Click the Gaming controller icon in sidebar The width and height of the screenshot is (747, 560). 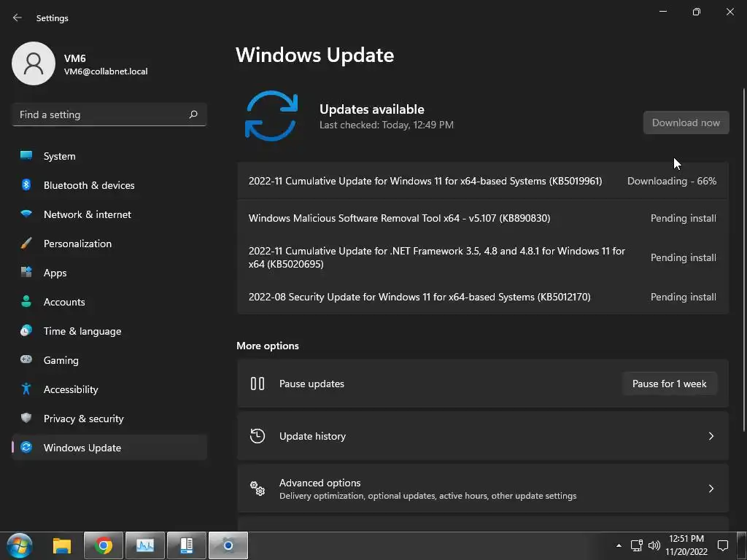click(x=26, y=359)
